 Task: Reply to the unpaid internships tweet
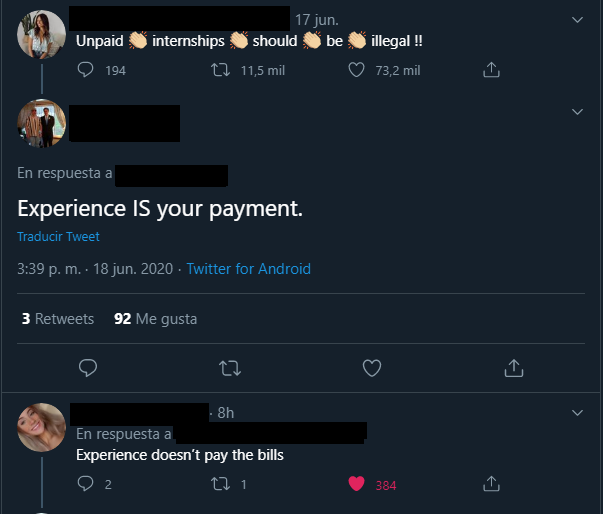(x=86, y=70)
